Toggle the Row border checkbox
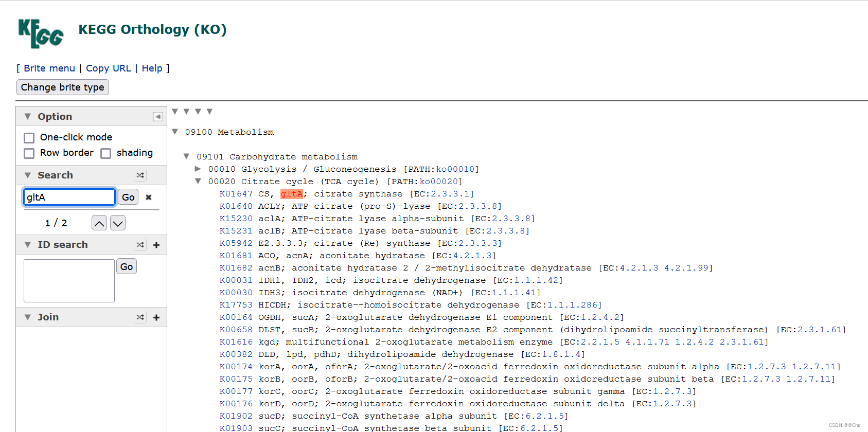Viewport: 868px width, 432px height. 29,153
